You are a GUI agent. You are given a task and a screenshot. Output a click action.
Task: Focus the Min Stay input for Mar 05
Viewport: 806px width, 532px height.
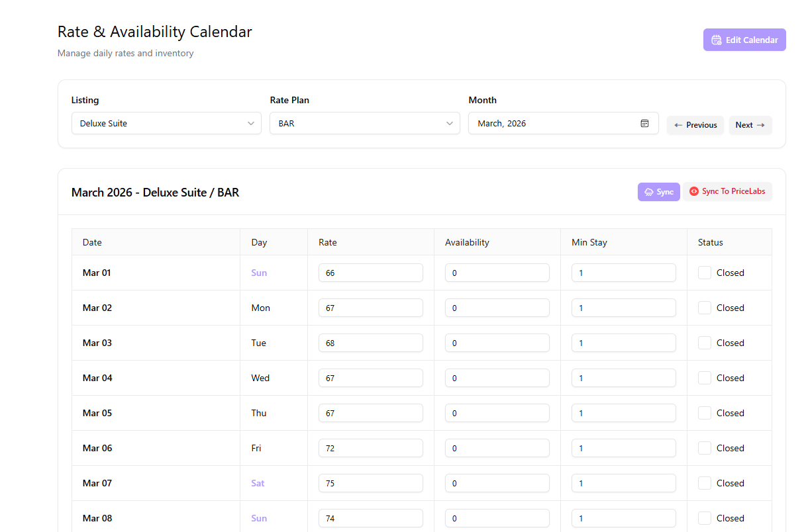pos(623,413)
